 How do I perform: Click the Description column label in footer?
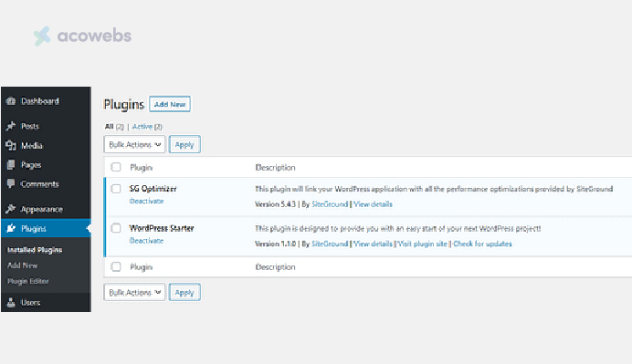(x=275, y=266)
